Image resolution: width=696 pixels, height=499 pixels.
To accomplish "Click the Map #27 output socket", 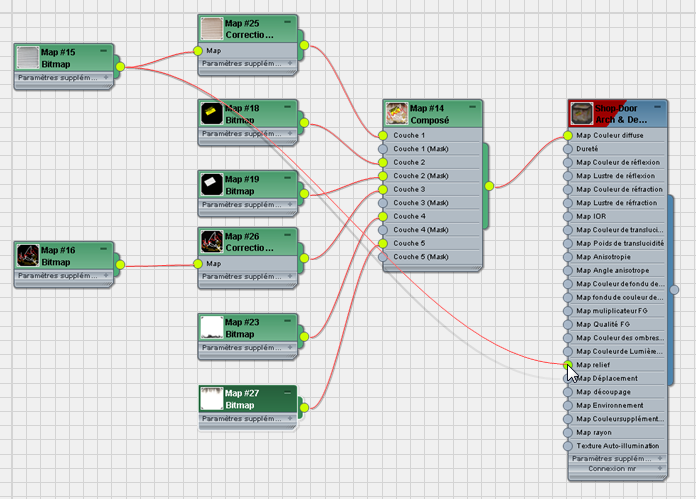I will coord(304,408).
